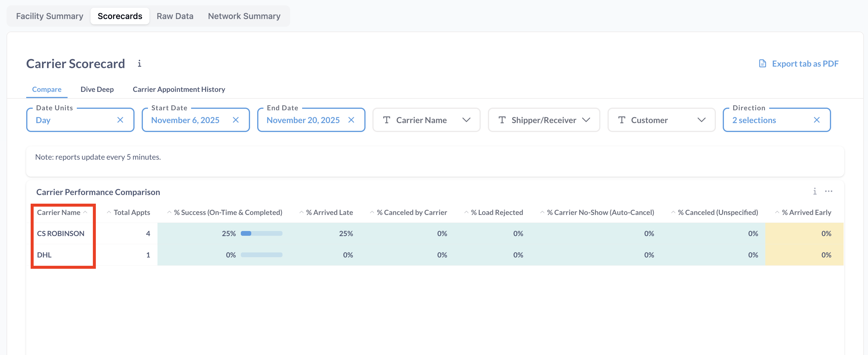Open the Carrier Appointment History sub-tab
The width and height of the screenshot is (868, 355).
pos(179,89)
